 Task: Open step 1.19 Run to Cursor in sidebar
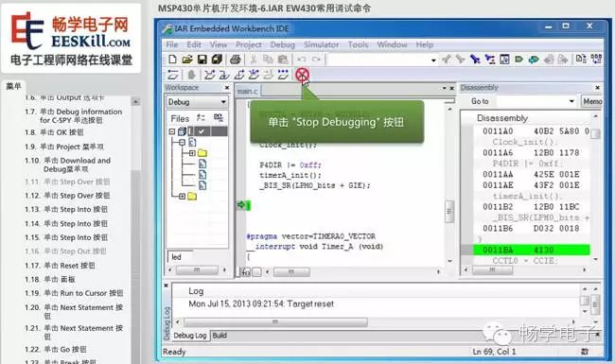pyautogui.click(x=83, y=293)
